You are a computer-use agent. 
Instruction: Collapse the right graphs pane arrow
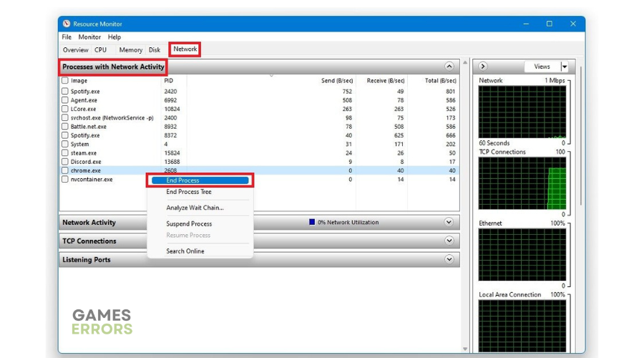pos(483,66)
